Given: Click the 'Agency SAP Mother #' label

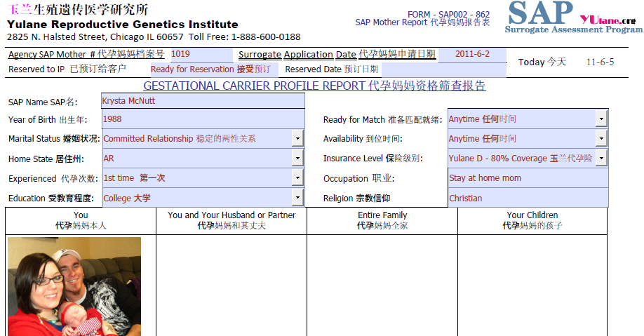Looking at the screenshot, I should (x=86, y=55).
